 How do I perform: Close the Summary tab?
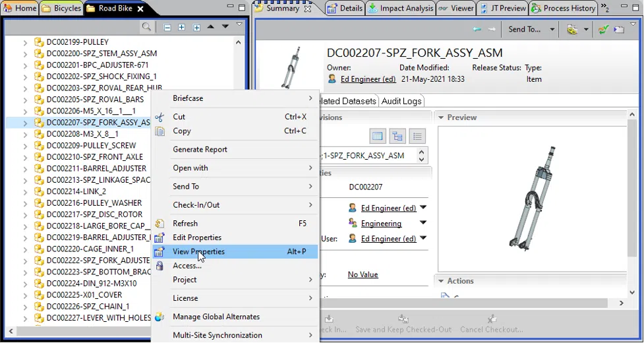coord(308,9)
